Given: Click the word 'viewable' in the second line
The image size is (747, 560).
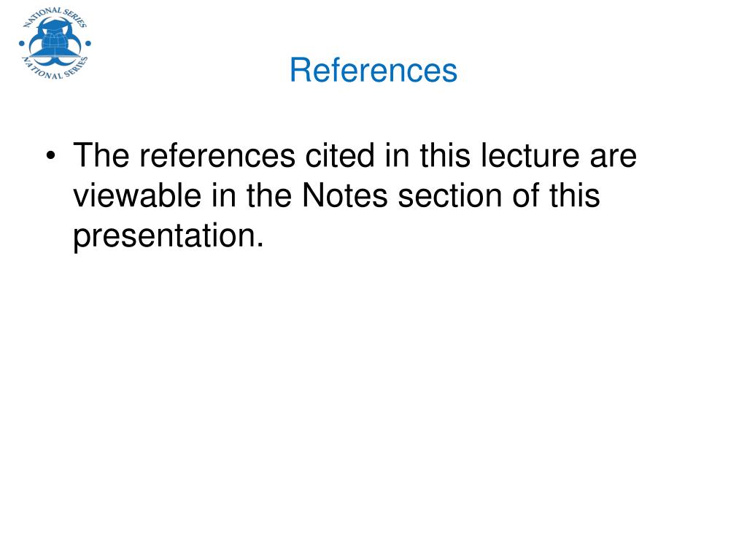Looking at the screenshot, I should (x=144, y=197).
